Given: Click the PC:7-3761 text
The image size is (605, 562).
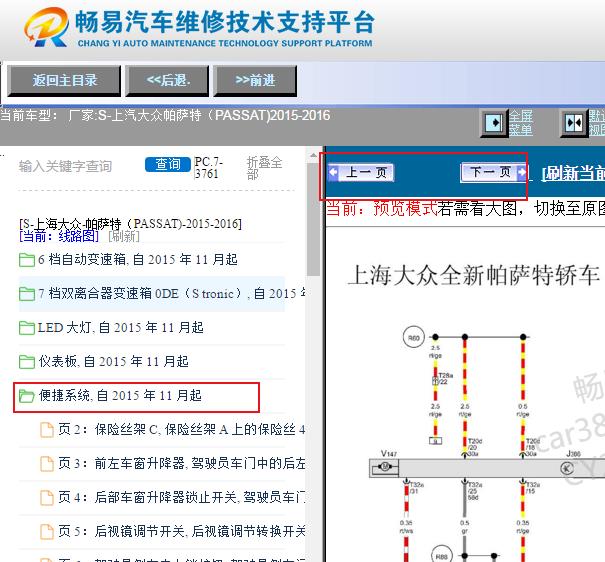Looking at the screenshot, I should pyautogui.click(x=208, y=168).
